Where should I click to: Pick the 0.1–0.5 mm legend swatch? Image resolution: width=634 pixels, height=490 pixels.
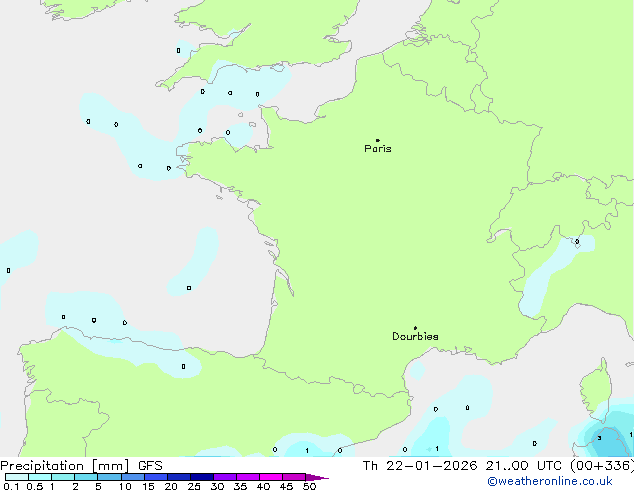point(17,477)
